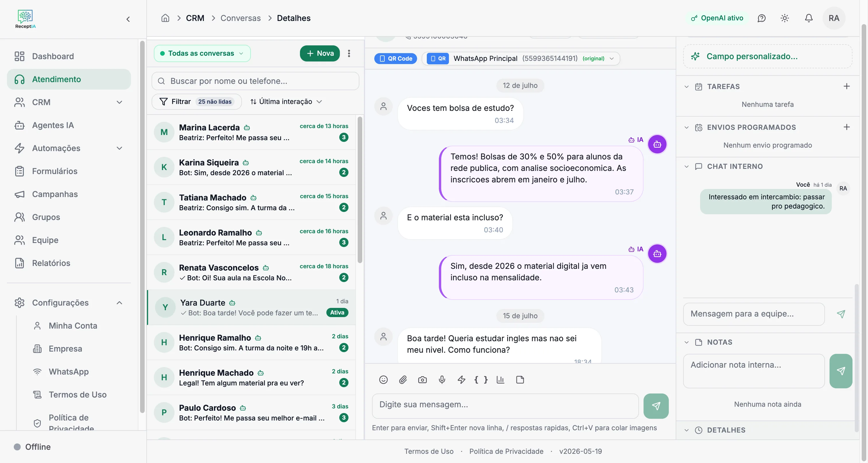Screen dimensions: 868x463
Task: Open Campanhas in the sidebar
Action: point(69,194)
